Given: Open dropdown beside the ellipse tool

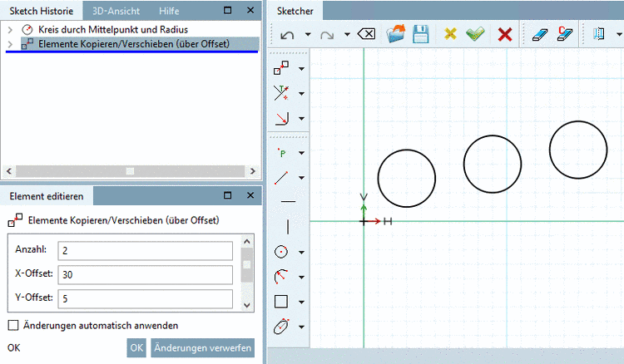Looking at the screenshot, I should (302, 327).
